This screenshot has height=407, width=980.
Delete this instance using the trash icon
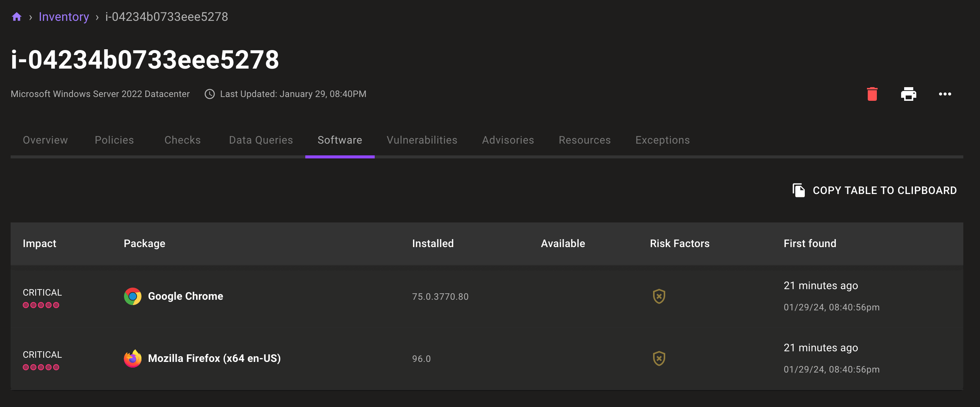click(x=872, y=94)
